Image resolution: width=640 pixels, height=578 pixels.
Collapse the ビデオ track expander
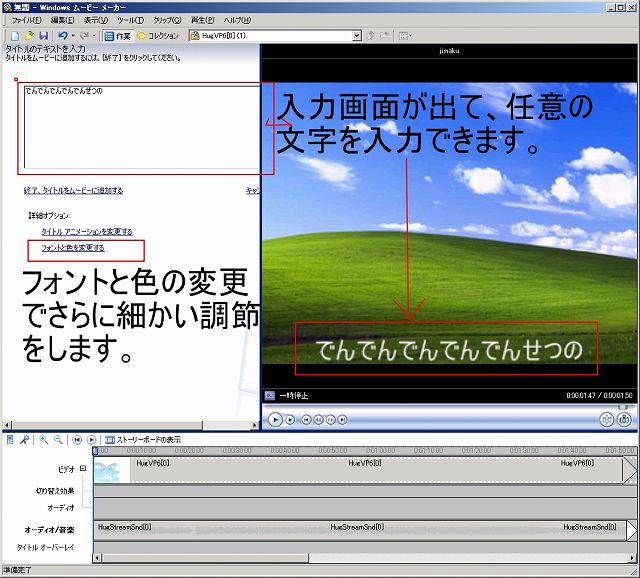click(83, 468)
